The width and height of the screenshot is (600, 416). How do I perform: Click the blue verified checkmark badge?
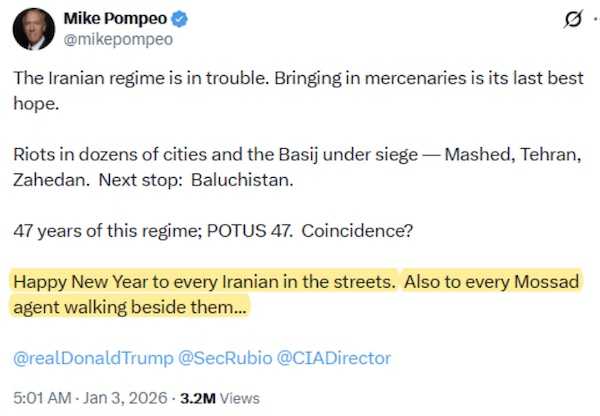pos(182,19)
